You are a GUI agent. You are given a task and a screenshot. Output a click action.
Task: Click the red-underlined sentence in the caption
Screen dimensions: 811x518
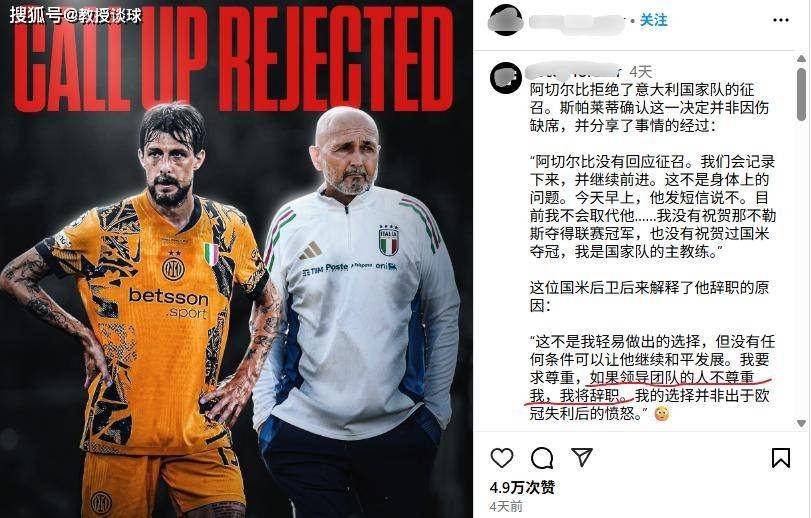tap(647, 387)
